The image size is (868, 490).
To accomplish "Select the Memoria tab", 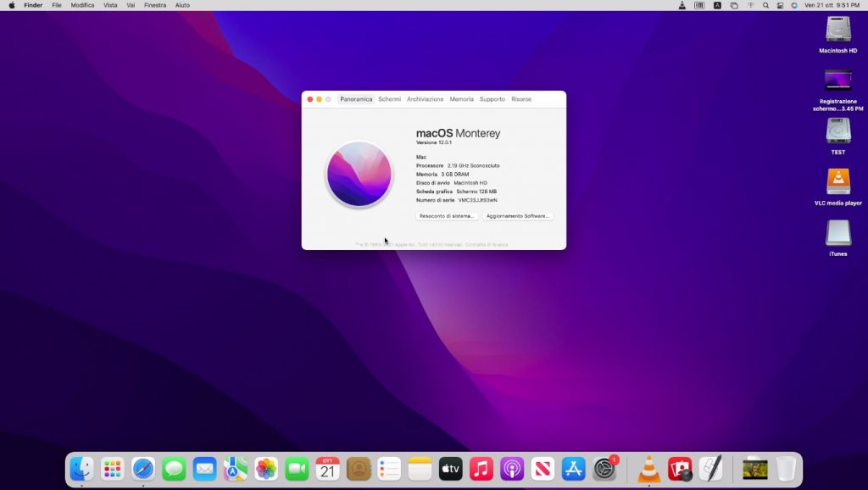I will (x=461, y=99).
